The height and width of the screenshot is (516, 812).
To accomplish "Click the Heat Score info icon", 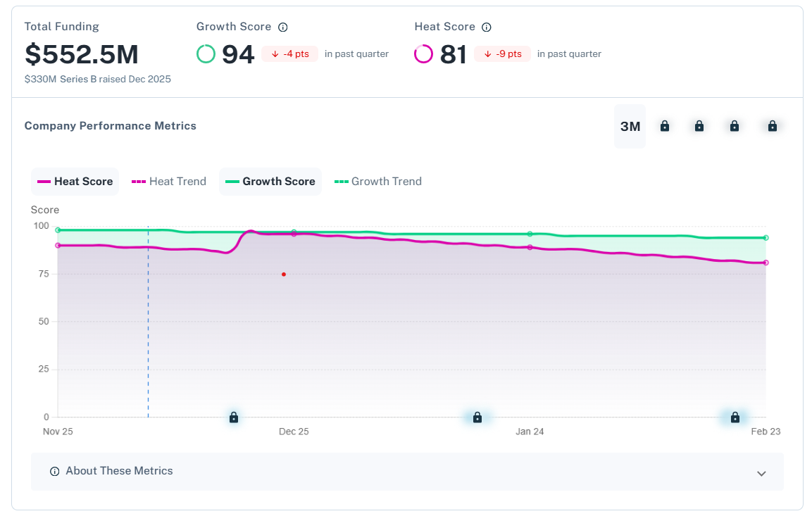I will pyautogui.click(x=486, y=27).
